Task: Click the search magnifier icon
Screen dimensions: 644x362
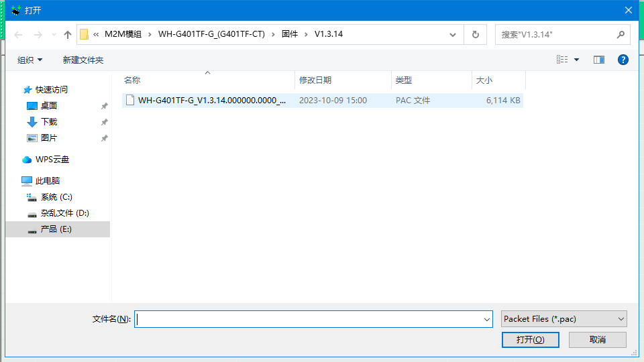Action: pyautogui.click(x=621, y=34)
